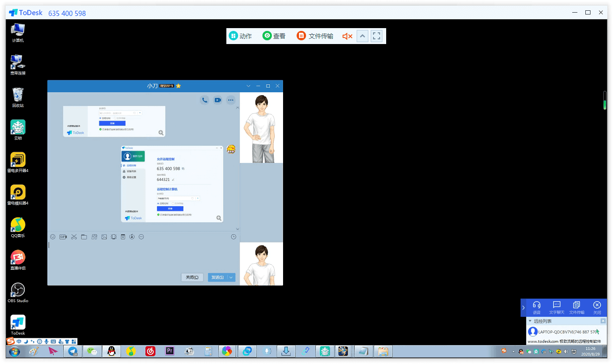
Task: Enlarge the upper ToDesk screenshot thumbnail
Action: point(161,133)
